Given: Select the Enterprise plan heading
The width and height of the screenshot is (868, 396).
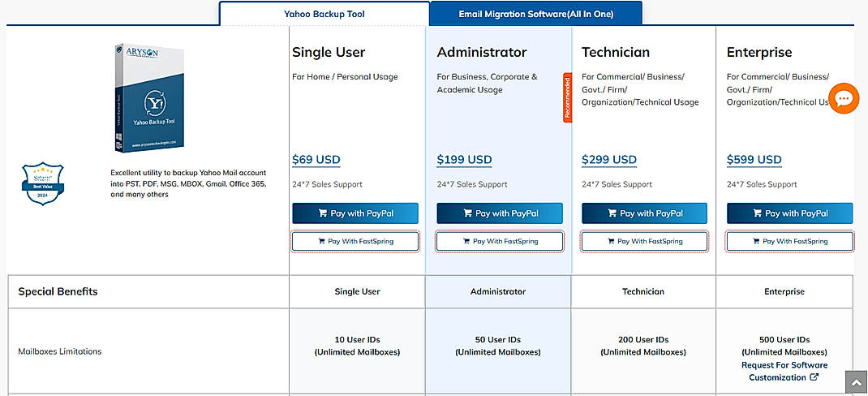Looking at the screenshot, I should coord(759,52).
